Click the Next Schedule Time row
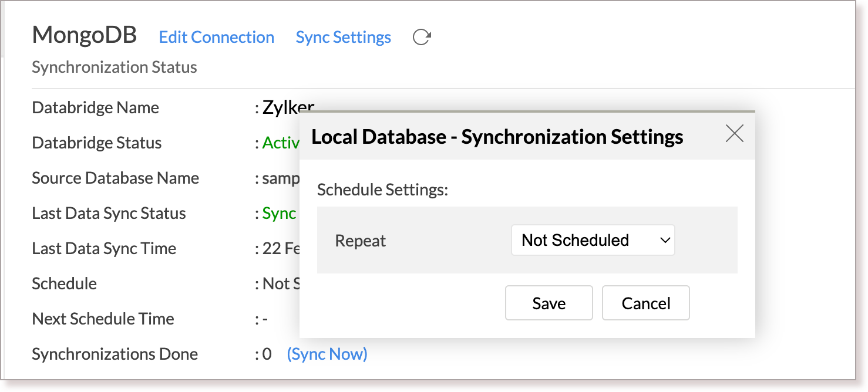Viewport: 868px width, 392px height. click(x=103, y=319)
